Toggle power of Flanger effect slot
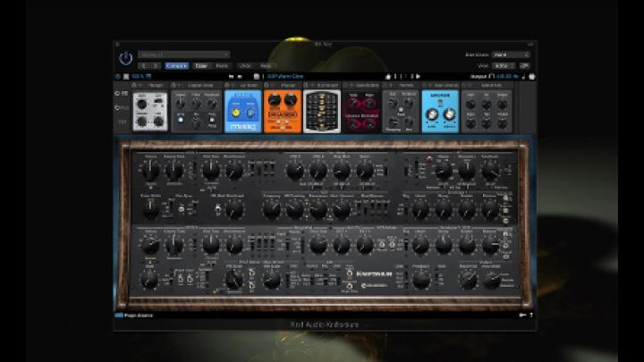Image resolution: width=644 pixels, height=362 pixels. tap(134, 85)
